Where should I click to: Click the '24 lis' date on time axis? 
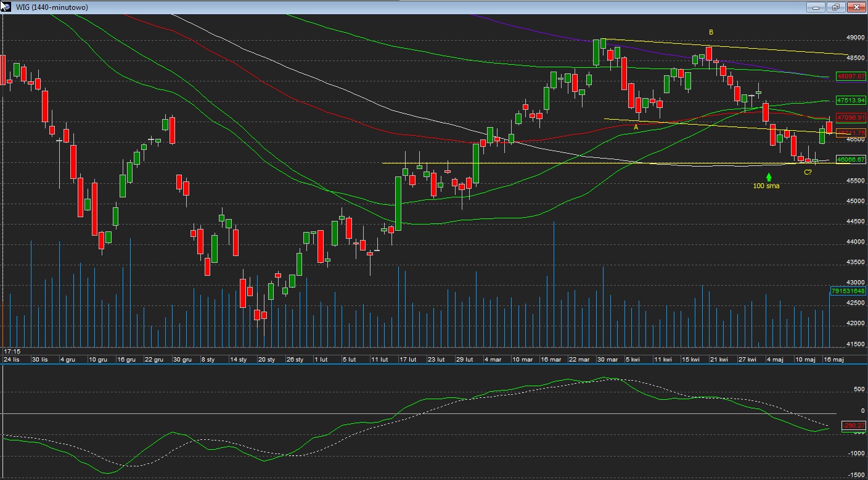click(x=12, y=359)
